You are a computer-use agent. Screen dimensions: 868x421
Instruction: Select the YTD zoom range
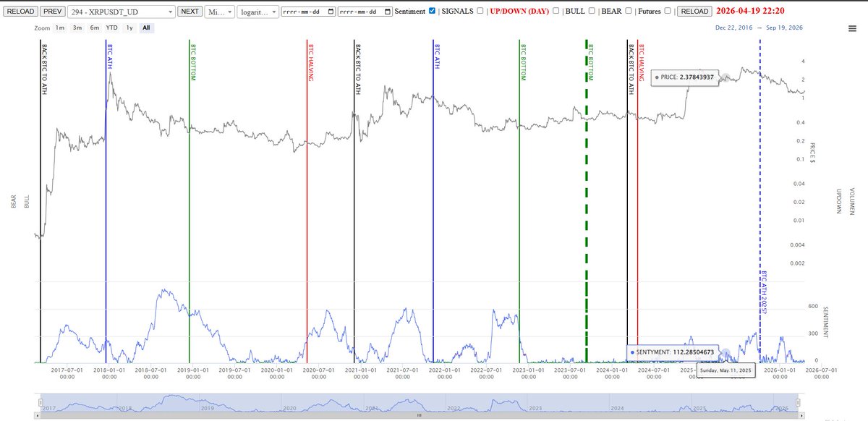coord(112,27)
